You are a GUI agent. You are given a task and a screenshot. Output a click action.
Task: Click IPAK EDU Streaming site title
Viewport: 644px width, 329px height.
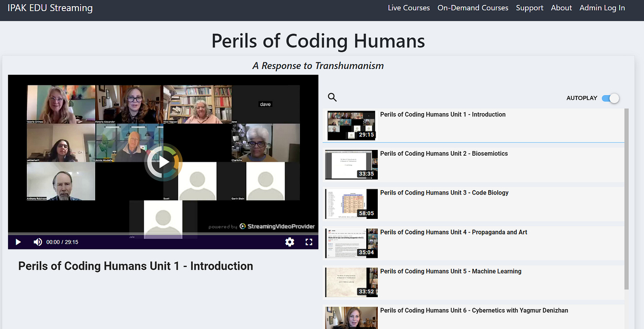50,8
